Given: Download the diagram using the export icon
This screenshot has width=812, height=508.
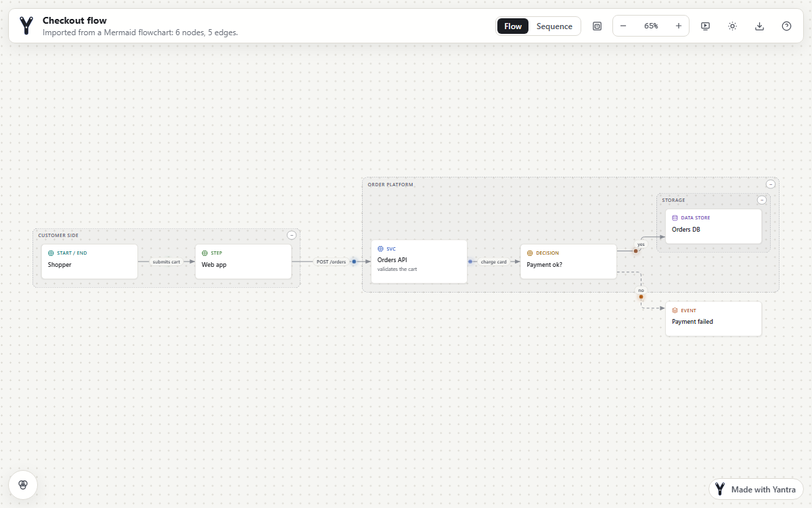Looking at the screenshot, I should 759,26.
